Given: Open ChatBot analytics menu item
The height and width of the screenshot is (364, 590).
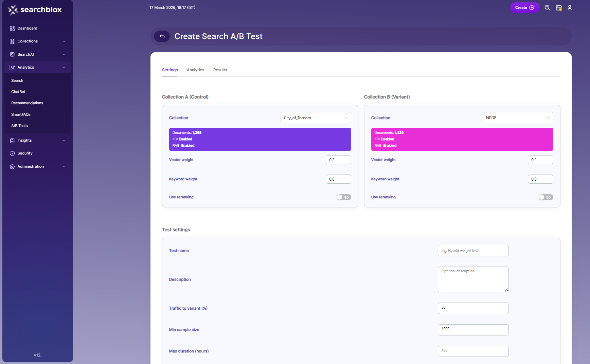Looking at the screenshot, I should (x=18, y=92).
